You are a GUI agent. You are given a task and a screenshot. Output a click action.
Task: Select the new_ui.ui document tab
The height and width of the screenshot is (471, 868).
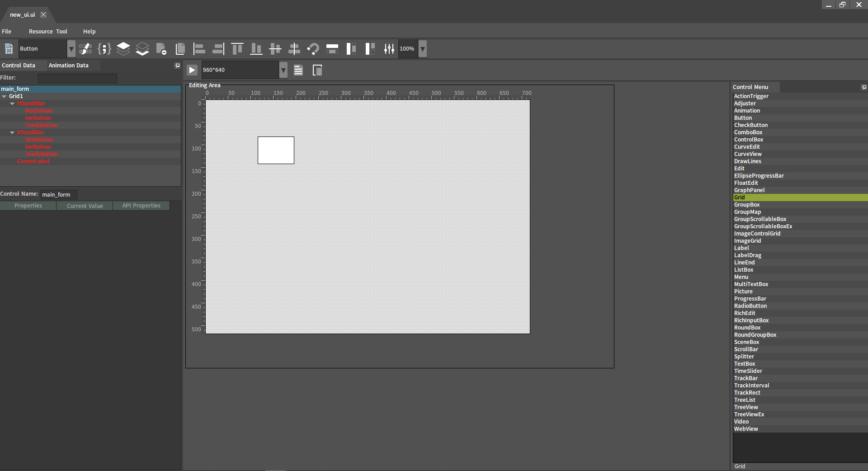point(23,15)
